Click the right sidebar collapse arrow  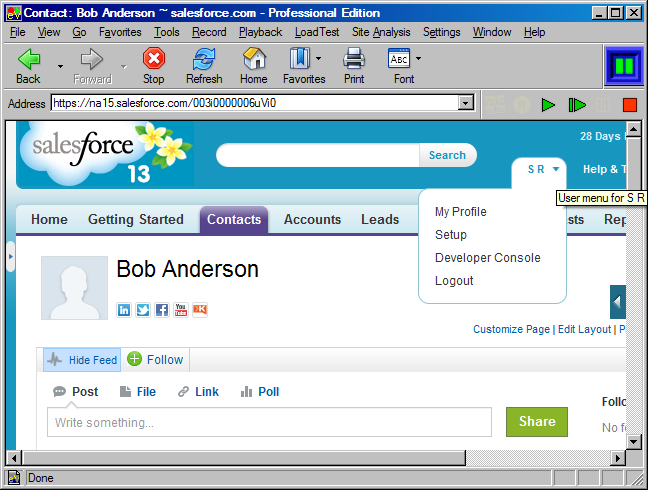pyautogui.click(x=618, y=302)
